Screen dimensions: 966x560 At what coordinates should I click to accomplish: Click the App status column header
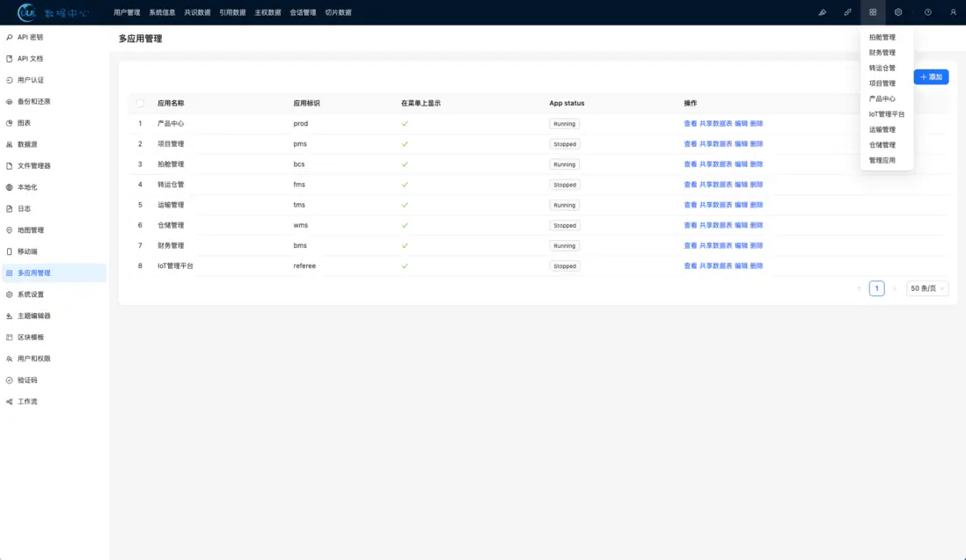[567, 104]
